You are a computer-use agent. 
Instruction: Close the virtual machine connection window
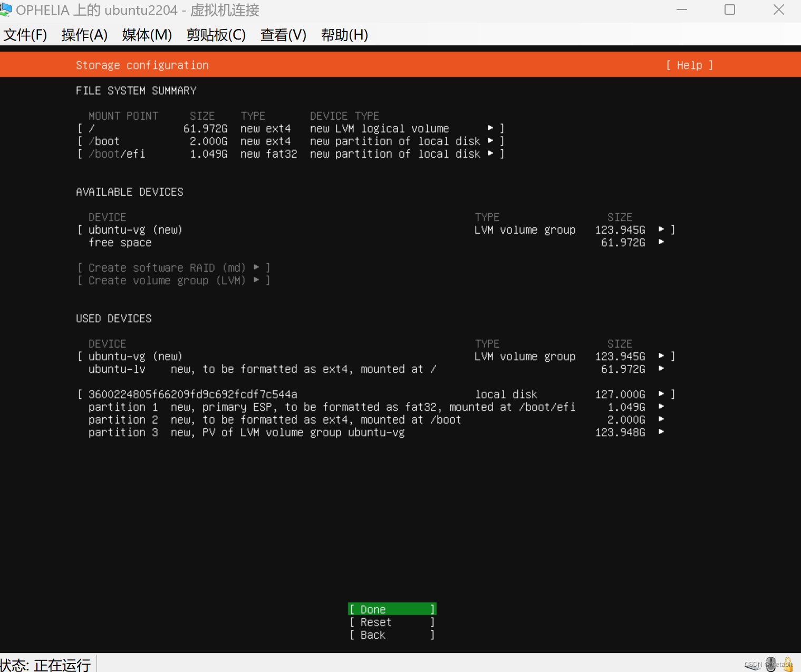tap(779, 9)
